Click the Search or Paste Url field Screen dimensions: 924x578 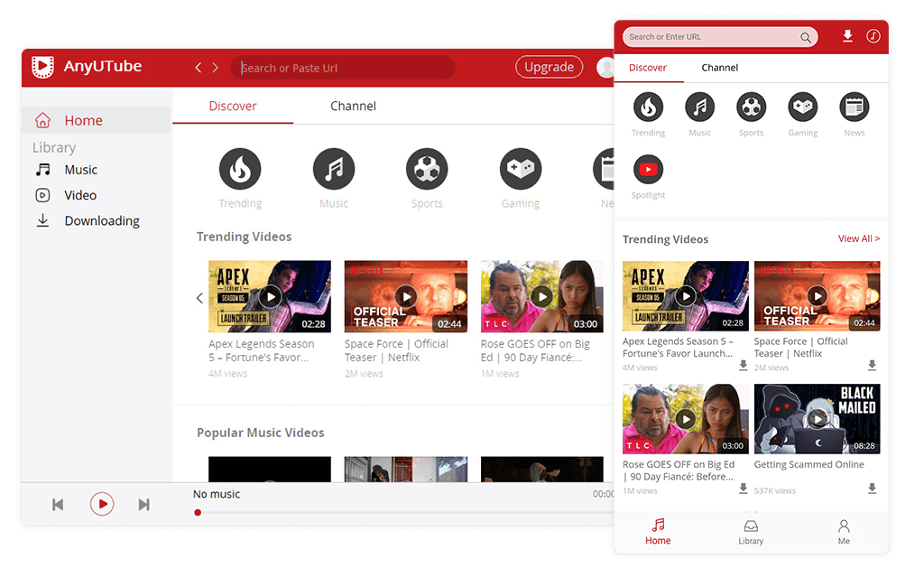tap(342, 68)
